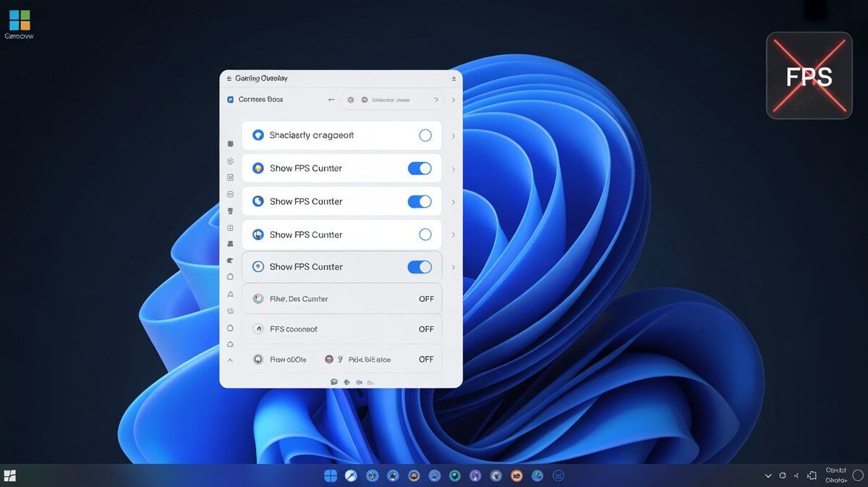Screen dimensions: 868x487
Task: Click the white round icon beside the Start button
Action: click(x=351, y=475)
